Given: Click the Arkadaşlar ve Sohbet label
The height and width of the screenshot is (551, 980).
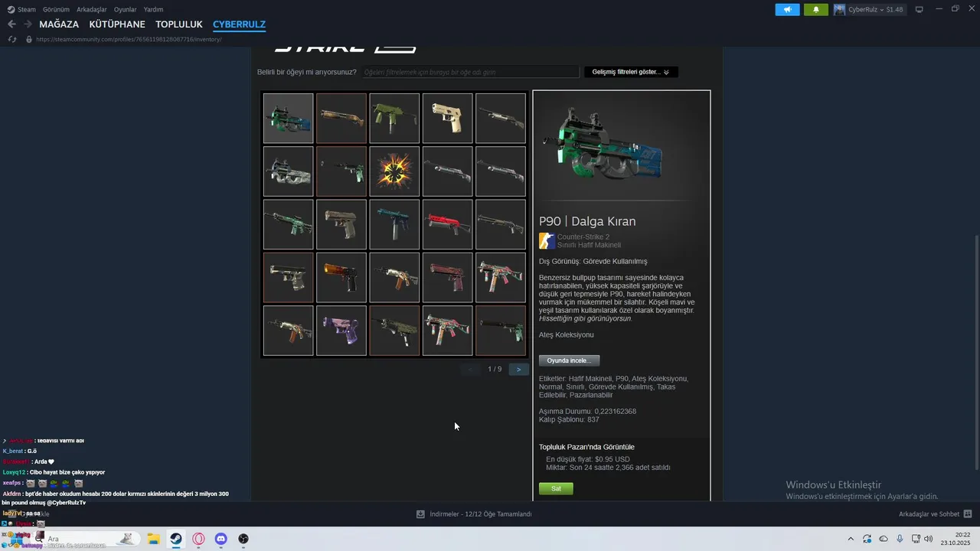Looking at the screenshot, I should [x=929, y=514].
